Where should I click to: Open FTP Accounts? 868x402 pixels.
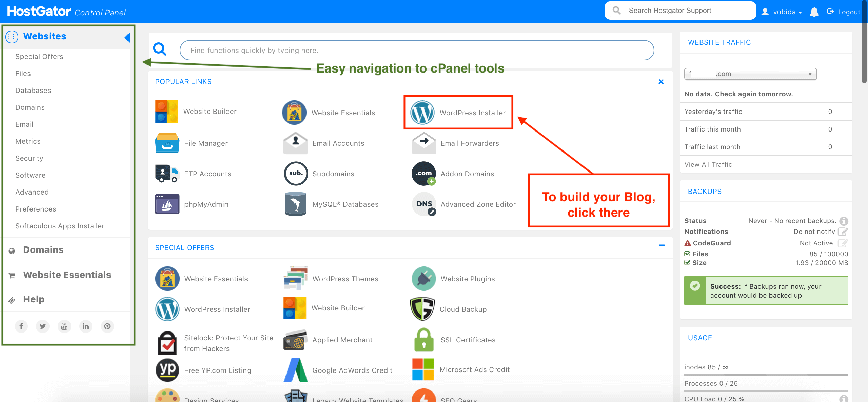pos(207,174)
